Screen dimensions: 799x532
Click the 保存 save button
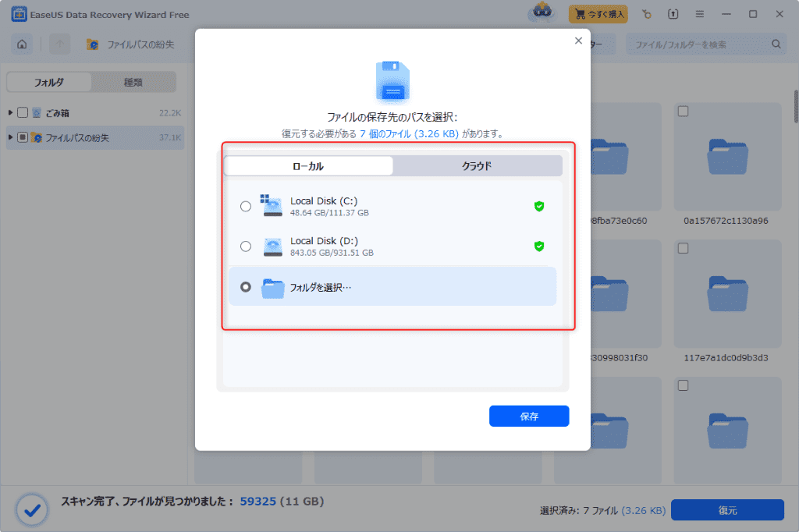pos(529,417)
